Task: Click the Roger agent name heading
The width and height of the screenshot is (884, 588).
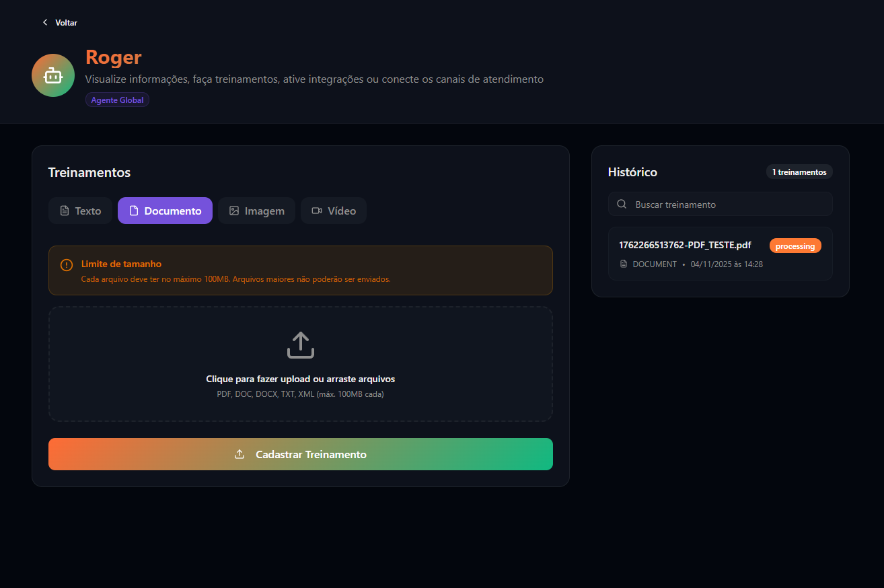Action: (x=113, y=57)
